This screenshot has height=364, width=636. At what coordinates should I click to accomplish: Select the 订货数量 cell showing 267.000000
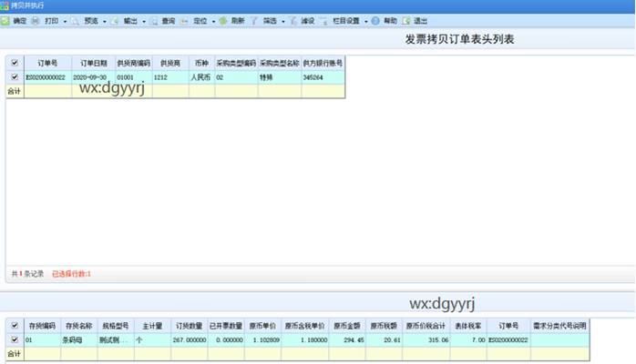click(x=190, y=339)
